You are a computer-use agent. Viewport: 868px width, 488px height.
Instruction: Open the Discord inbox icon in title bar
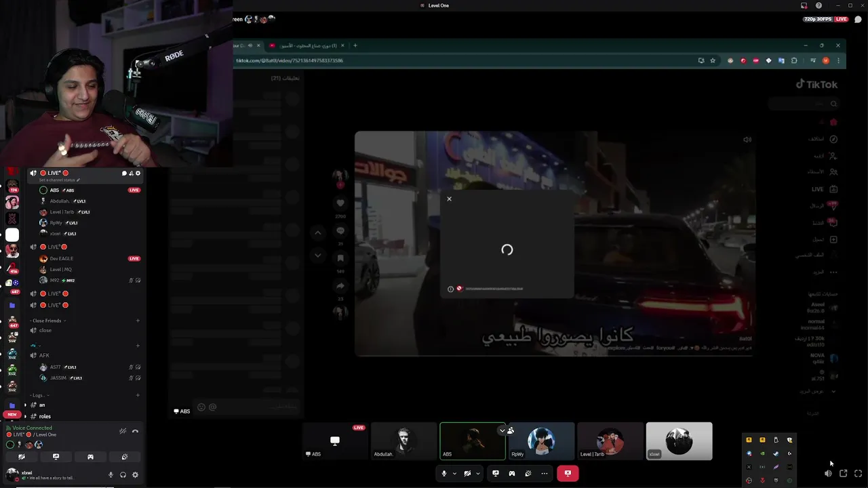804,5
